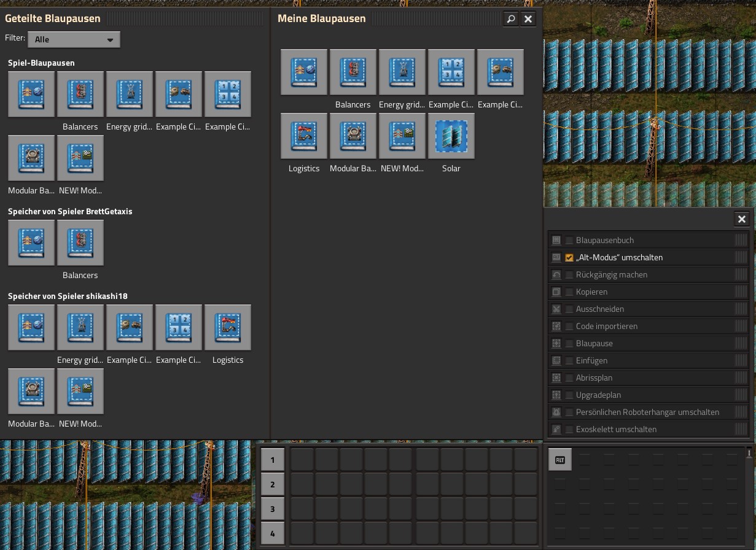The width and height of the screenshot is (756, 550).
Task: Select the Logistics book in Meine Blaupausen
Action: click(304, 136)
